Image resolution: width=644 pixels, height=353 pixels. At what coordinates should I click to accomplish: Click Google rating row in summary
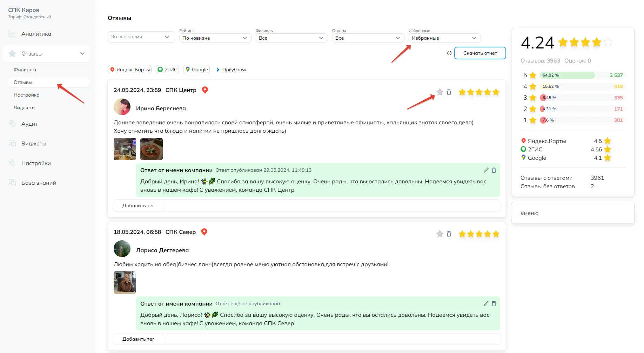click(x=566, y=158)
